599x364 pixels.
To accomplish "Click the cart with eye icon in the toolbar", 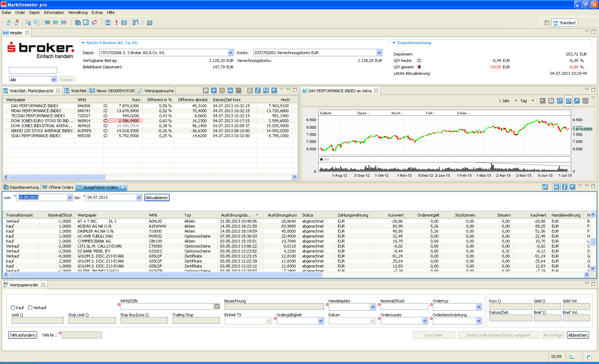I will coord(47,22).
